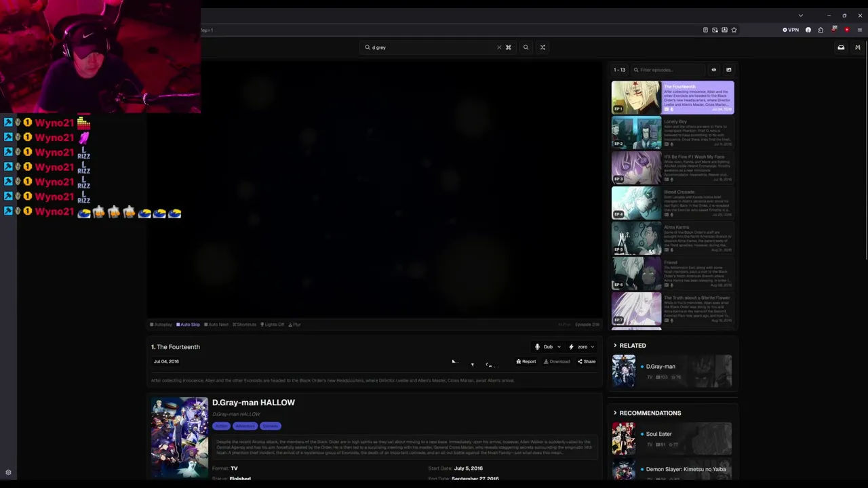Viewport: 868px width, 488px height.
Task: Collapse the RECOMMENDATIONS section chevron
Action: click(x=615, y=413)
